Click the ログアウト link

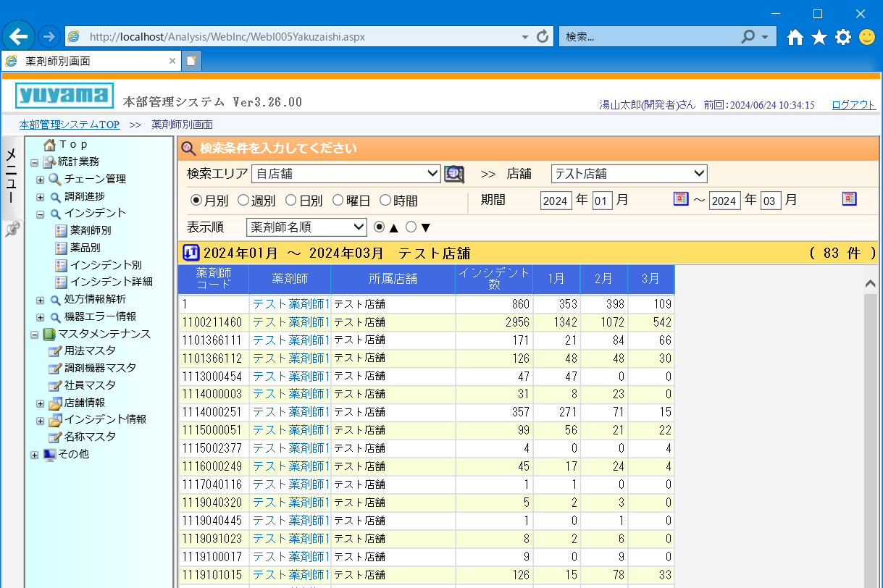[853, 104]
